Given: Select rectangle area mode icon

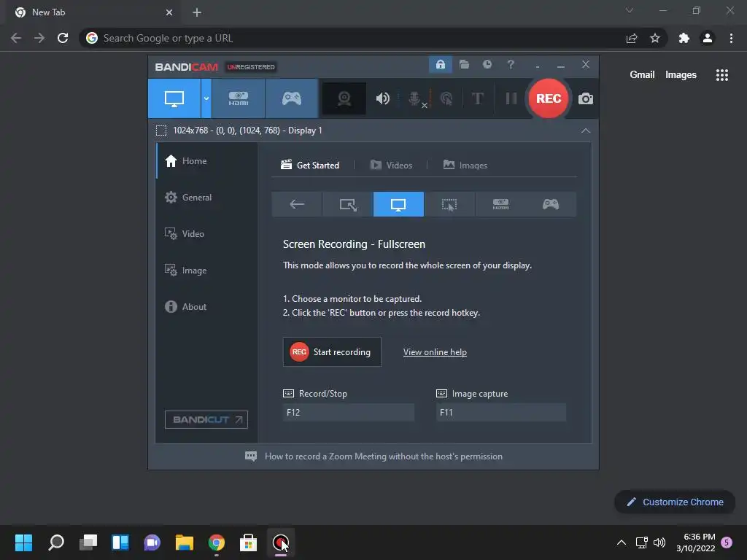Looking at the screenshot, I should pos(348,204).
